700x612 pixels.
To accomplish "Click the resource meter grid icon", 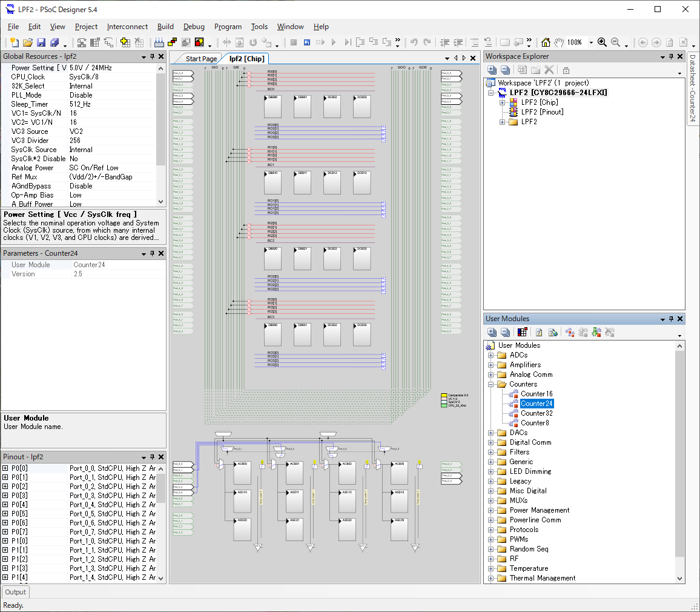I will click(523, 332).
